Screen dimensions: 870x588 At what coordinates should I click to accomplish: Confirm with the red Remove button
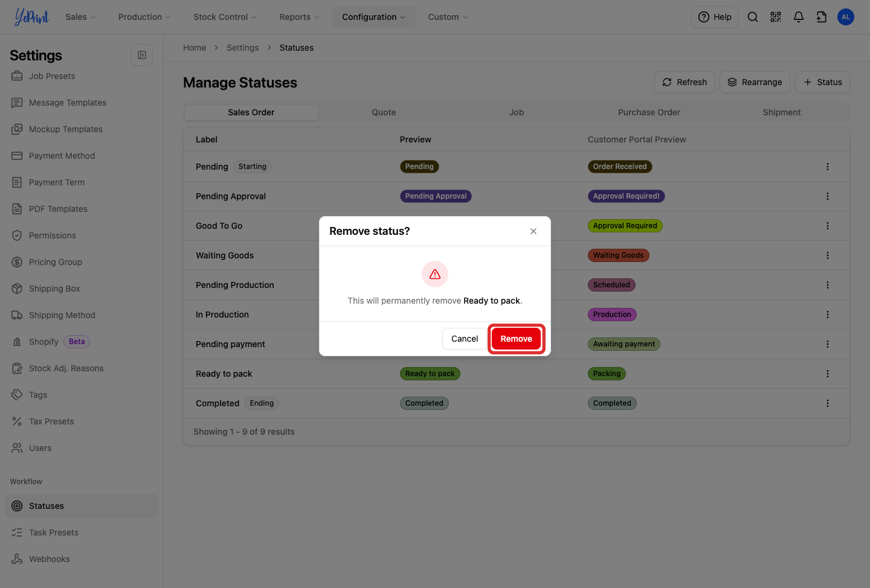tap(516, 339)
